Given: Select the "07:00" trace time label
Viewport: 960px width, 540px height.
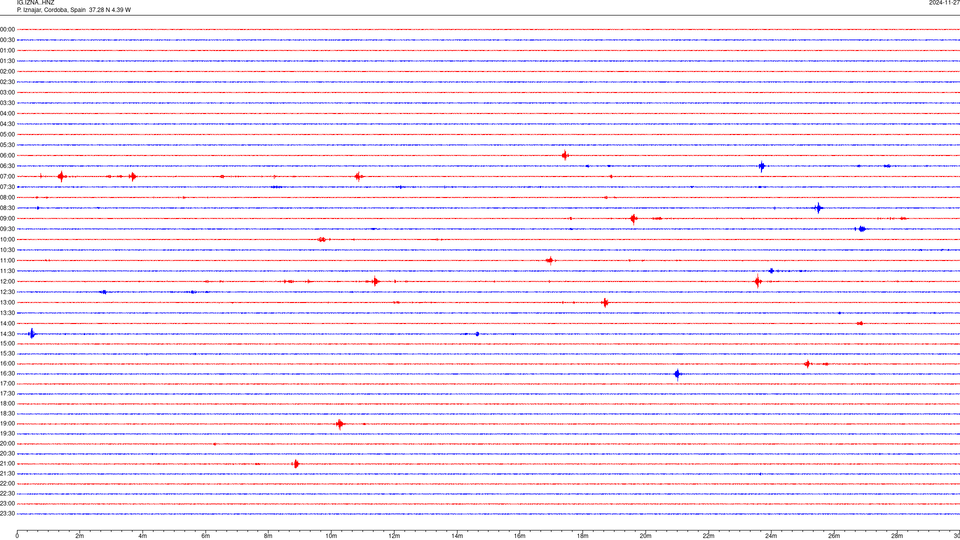Looking at the screenshot, I should click(7, 176).
